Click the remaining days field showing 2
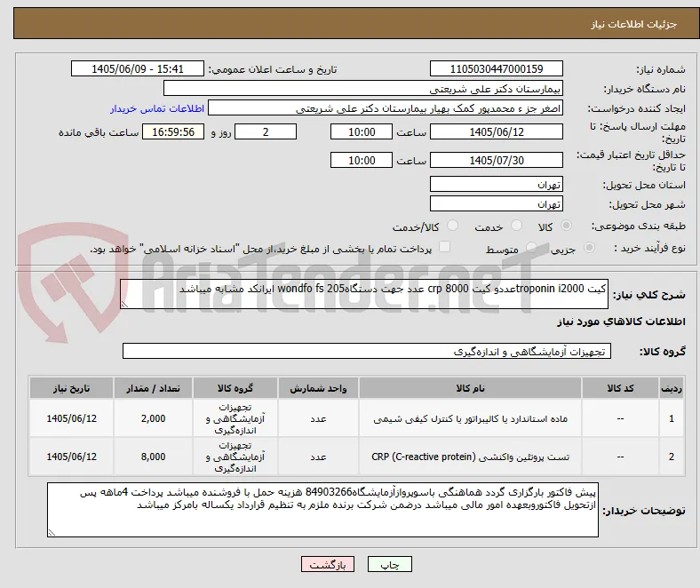The height and width of the screenshot is (588, 700). click(x=266, y=131)
